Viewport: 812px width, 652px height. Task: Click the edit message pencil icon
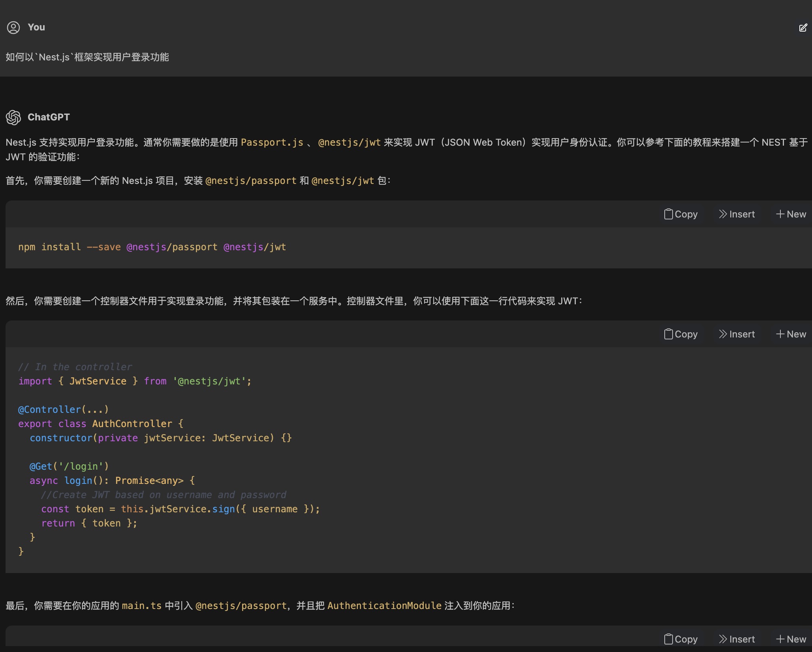click(803, 28)
